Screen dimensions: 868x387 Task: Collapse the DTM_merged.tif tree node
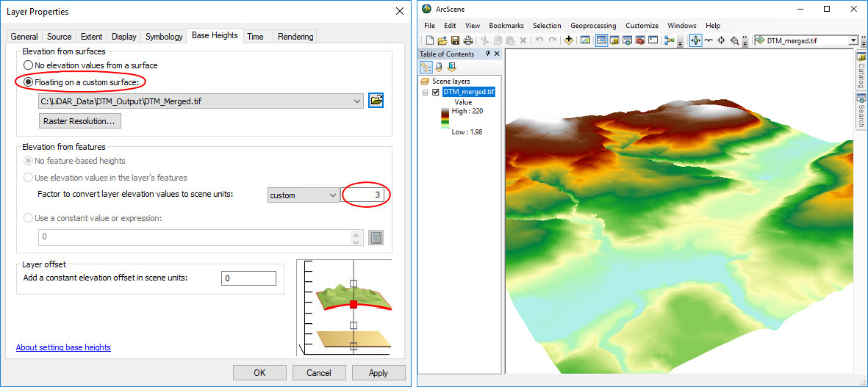(x=425, y=93)
